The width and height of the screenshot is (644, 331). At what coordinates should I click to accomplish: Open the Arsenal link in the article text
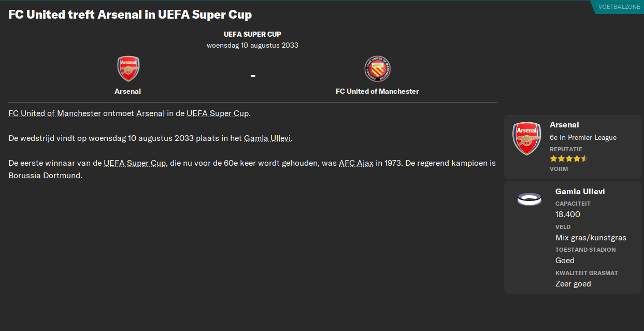click(x=150, y=113)
